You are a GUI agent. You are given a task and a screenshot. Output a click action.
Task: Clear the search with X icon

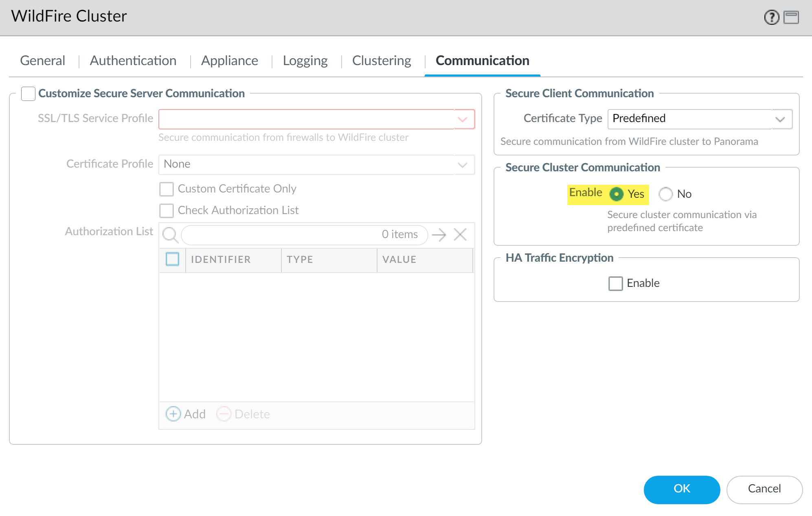[x=460, y=235]
